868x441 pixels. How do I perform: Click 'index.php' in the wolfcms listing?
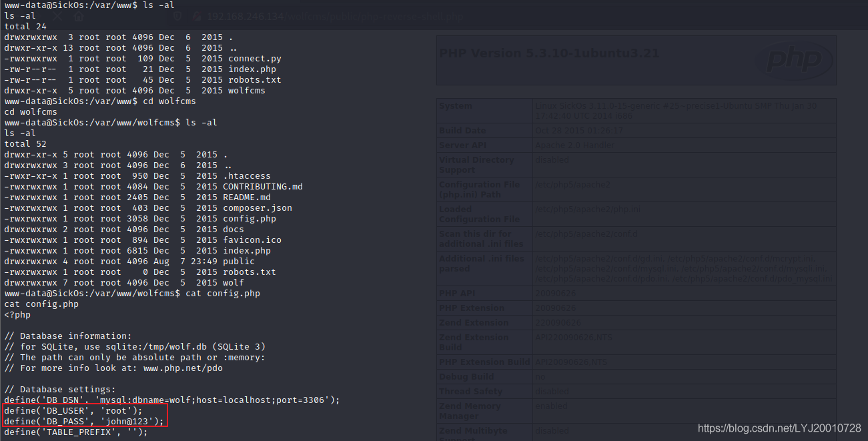click(247, 251)
